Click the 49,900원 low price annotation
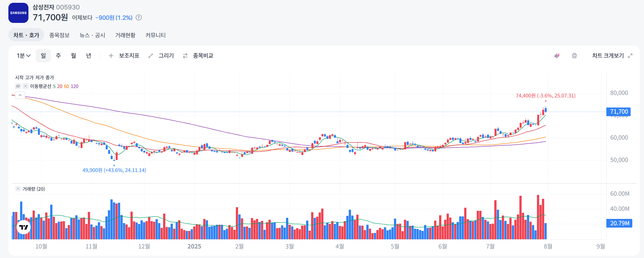Viewport: 644px width, 258px height. (114, 170)
